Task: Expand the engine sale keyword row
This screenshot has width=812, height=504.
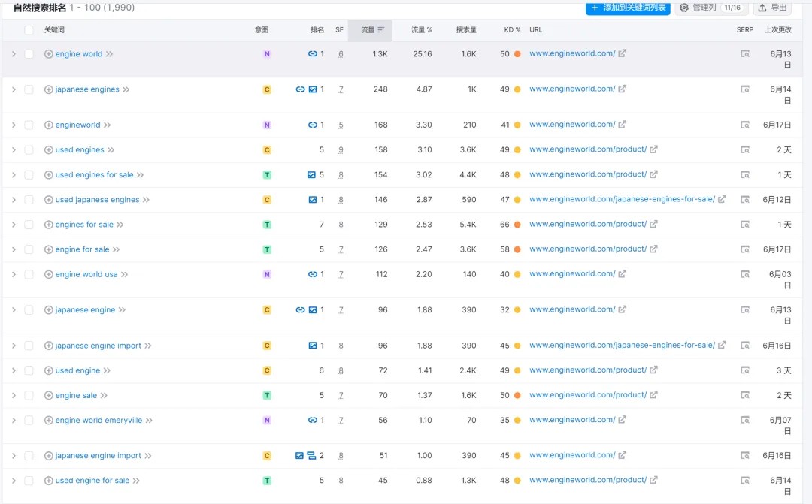Action: tap(14, 396)
